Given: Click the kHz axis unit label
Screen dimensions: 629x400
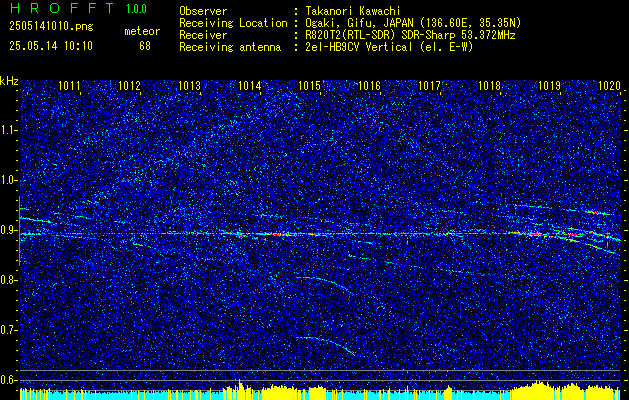Looking at the screenshot, I should (9, 81).
